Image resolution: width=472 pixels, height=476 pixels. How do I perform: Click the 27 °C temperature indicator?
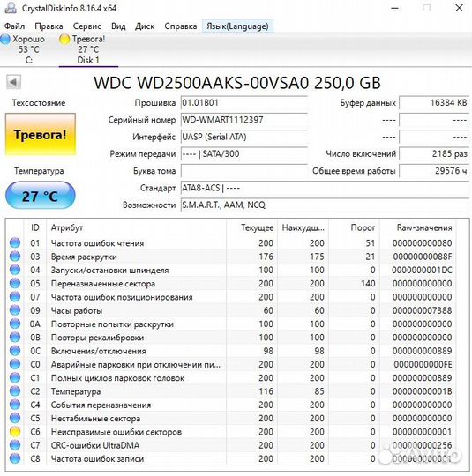click(40, 196)
